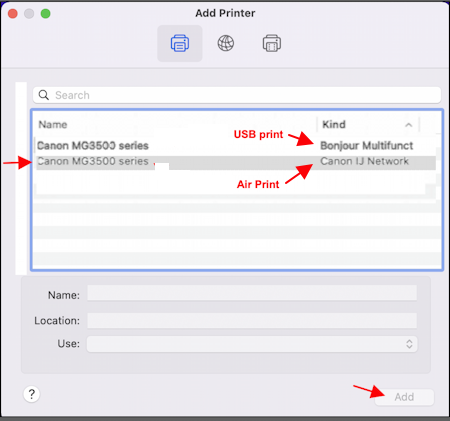The height and width of the screenshot is (421, 450).
Task: Select Canon MG3500 series Canon IJ Network row
Action: point(235,161)
